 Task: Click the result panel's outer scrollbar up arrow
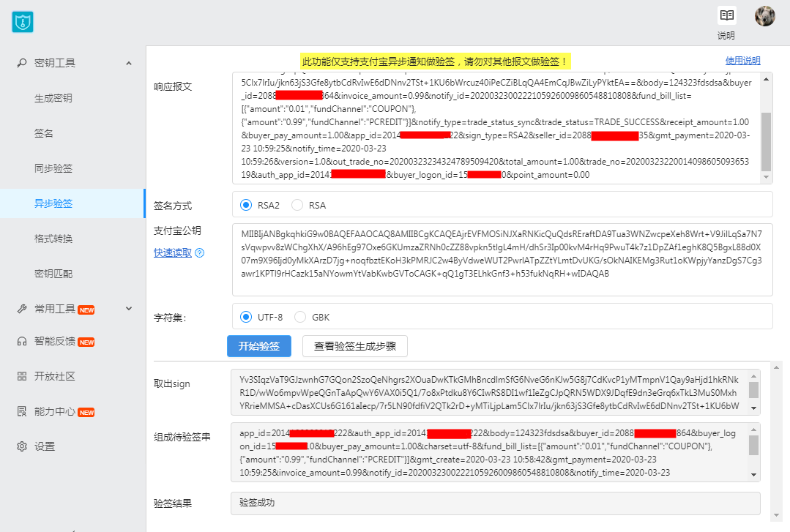click(x=776, y=368)
